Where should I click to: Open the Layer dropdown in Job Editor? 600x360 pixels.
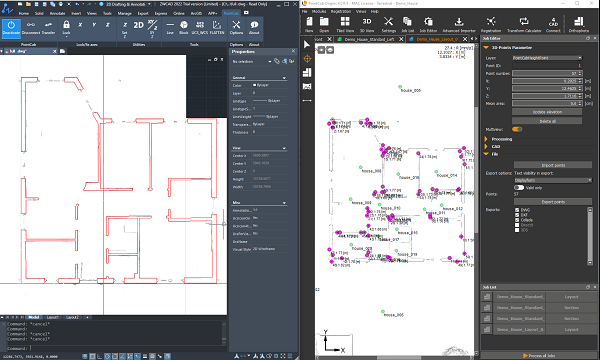(547, 58)
